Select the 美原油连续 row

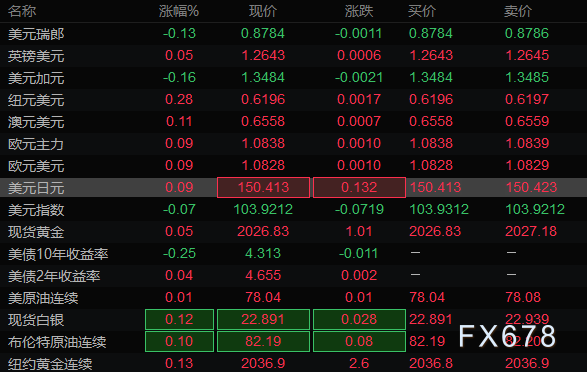pyautogui.click(x=294, y=298)
